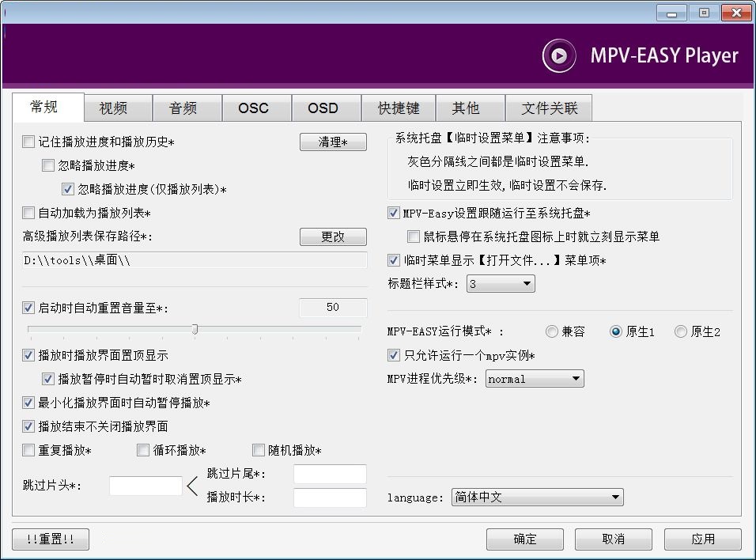This screenshot has width=756, height=560.
Task: Select the OSC tab
Action: tap(256, 108)
